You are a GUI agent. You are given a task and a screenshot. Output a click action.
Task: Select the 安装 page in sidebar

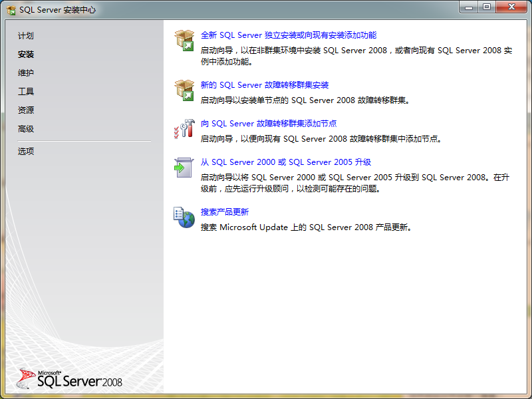(x=26, y=55)
